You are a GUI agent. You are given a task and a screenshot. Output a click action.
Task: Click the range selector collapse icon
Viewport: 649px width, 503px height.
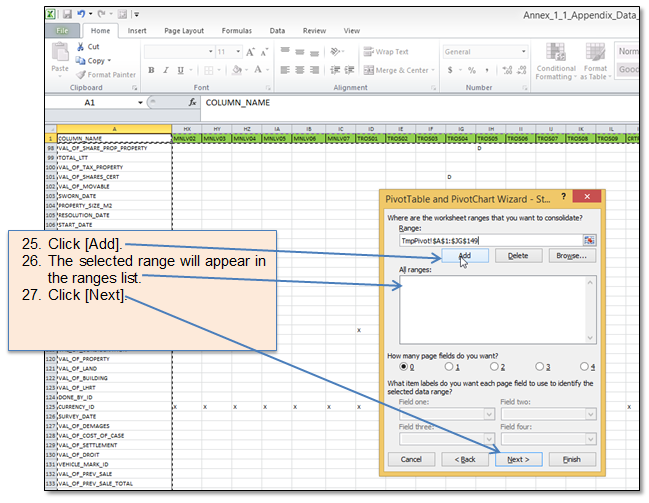590,240
